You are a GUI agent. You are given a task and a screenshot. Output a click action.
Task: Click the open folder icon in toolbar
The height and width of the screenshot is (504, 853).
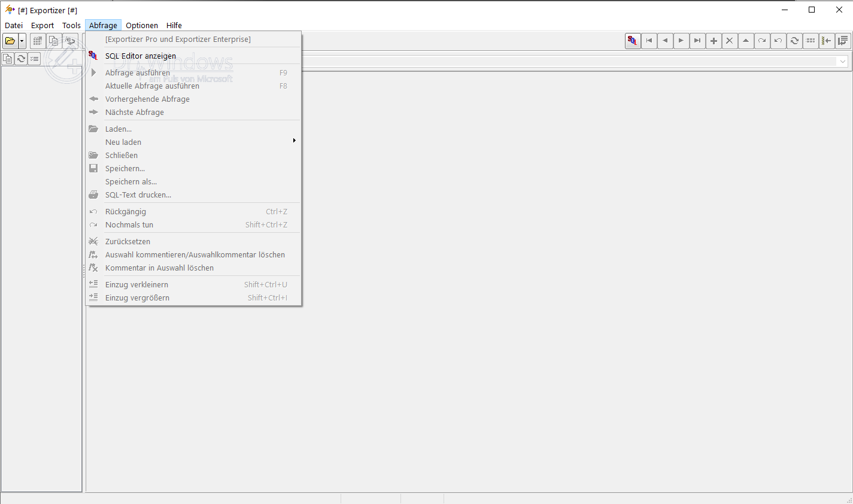click(x=10, y=41)
